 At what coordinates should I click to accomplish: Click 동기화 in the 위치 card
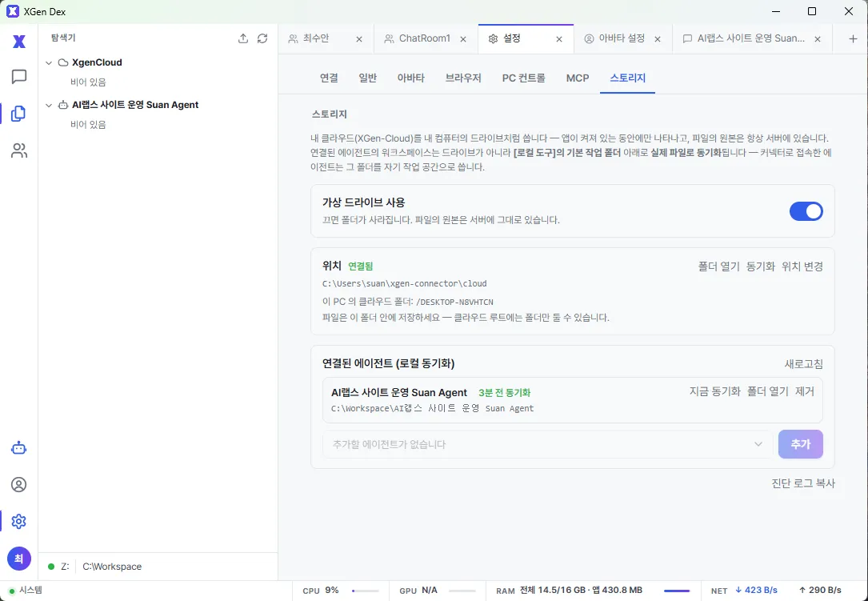pyautogui.click(x=761, y=266)
